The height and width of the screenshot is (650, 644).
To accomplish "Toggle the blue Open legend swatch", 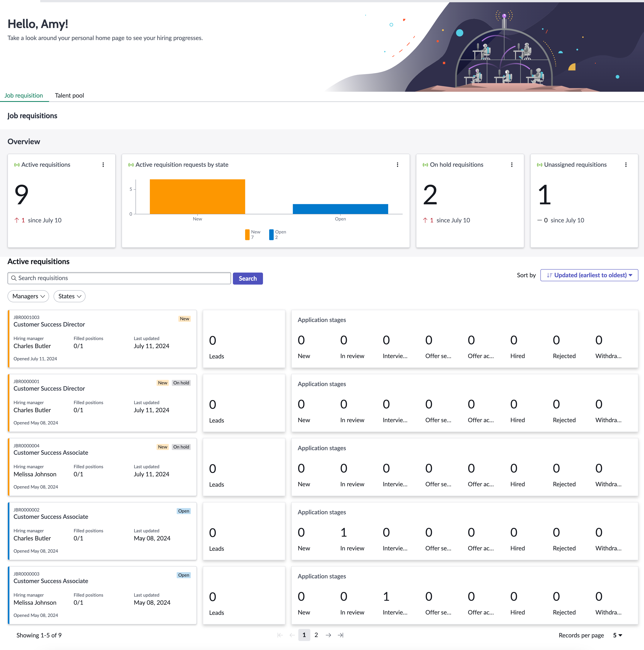I will [271, 235].
